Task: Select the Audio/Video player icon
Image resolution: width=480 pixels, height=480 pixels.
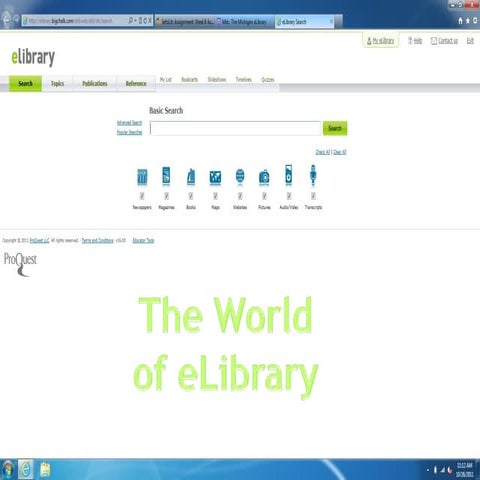Action: tap(289, 175)
